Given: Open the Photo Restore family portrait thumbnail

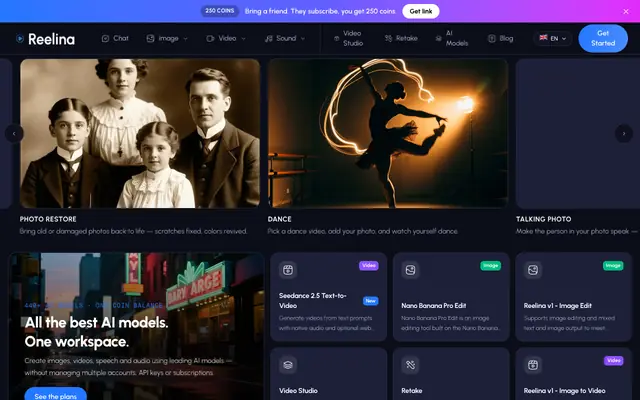Looking at the screenshot, I should pyautogui.click(x=140, y=133).
